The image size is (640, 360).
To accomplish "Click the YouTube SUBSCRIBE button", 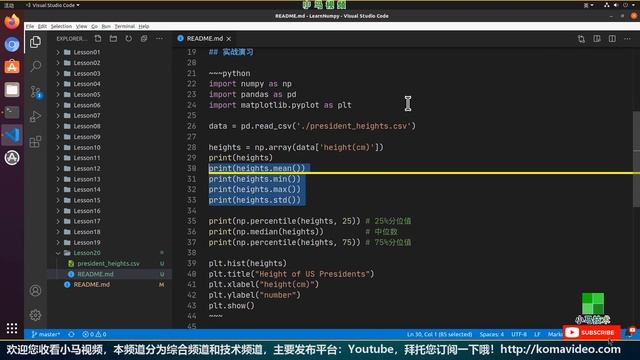I will (591, 333).
